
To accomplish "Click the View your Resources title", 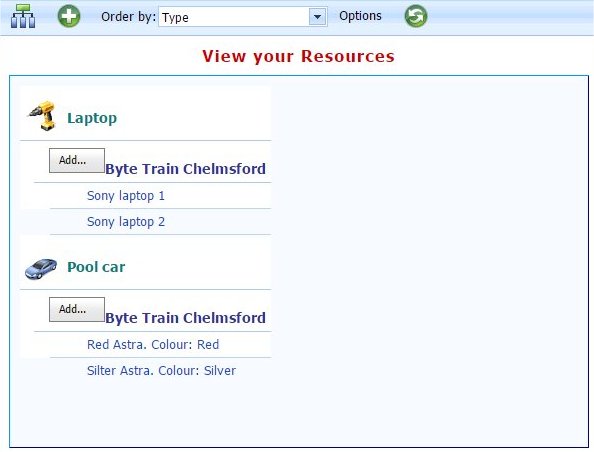I will click(x=298, y=56).
